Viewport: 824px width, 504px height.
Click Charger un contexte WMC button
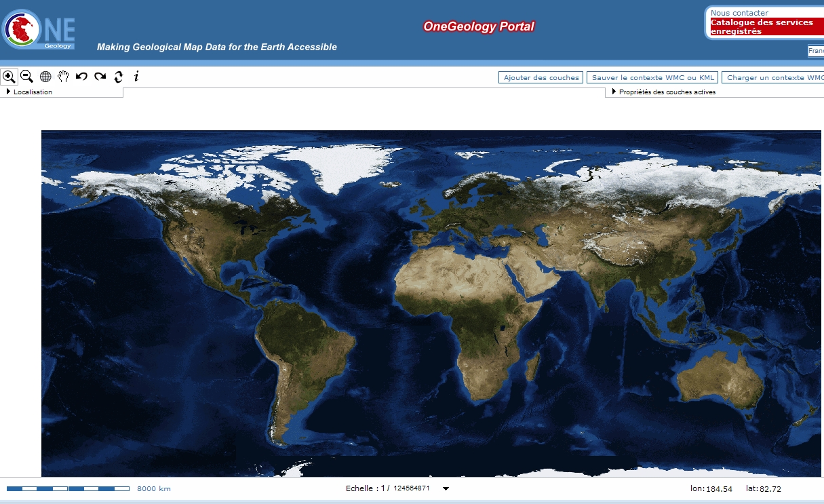click(774, 77)
